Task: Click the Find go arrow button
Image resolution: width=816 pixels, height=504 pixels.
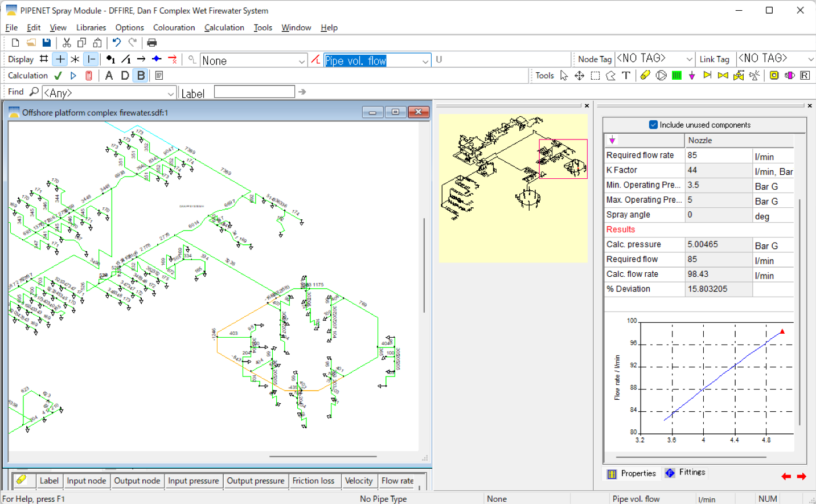Action: pyautogui.click(x=302, y=92)
